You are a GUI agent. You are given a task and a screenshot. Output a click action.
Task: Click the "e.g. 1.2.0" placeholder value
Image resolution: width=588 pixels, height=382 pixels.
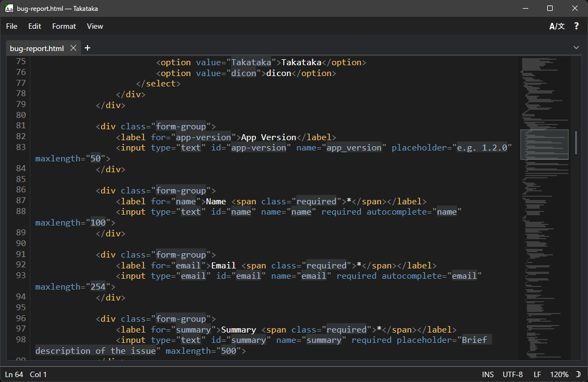tap(482, 148)
